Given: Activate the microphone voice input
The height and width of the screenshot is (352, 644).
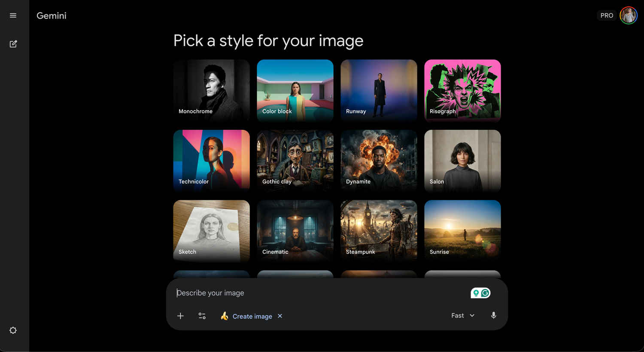Looking at the screenshot, I should click(493, 315).
